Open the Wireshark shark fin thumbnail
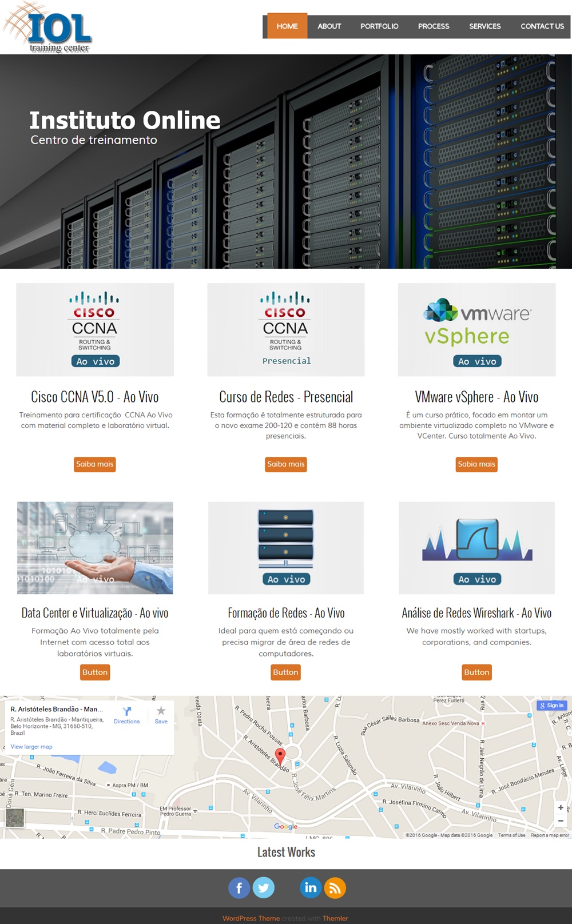The height and width of the screenshot is (924, 572). pyautogui.click(x=477, y=548)
